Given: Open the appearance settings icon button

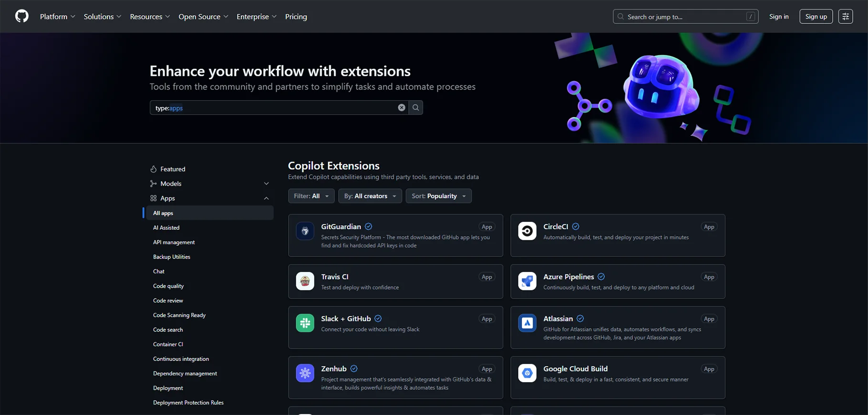Looking at the screenshot, I should point(846,17).
